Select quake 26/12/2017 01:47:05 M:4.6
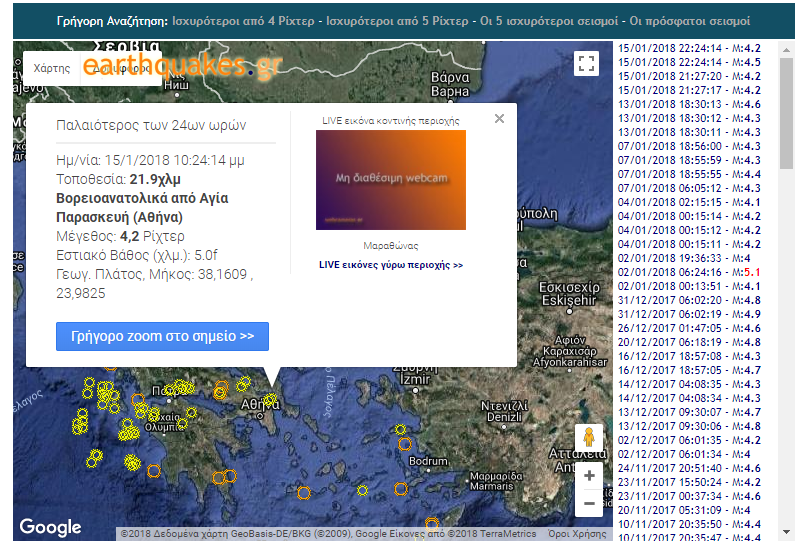 [x=689, y=328]
